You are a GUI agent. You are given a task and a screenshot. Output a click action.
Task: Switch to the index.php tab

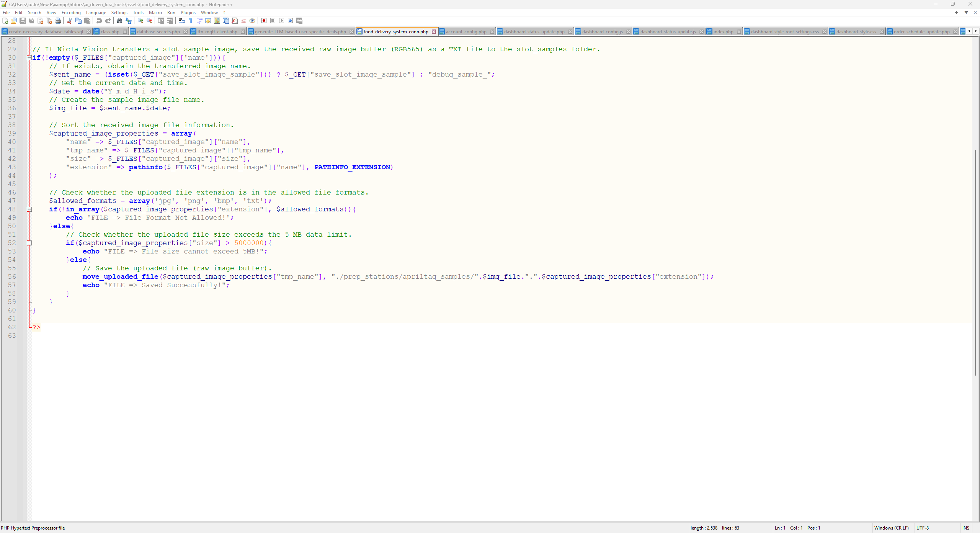tap(723, 32)
